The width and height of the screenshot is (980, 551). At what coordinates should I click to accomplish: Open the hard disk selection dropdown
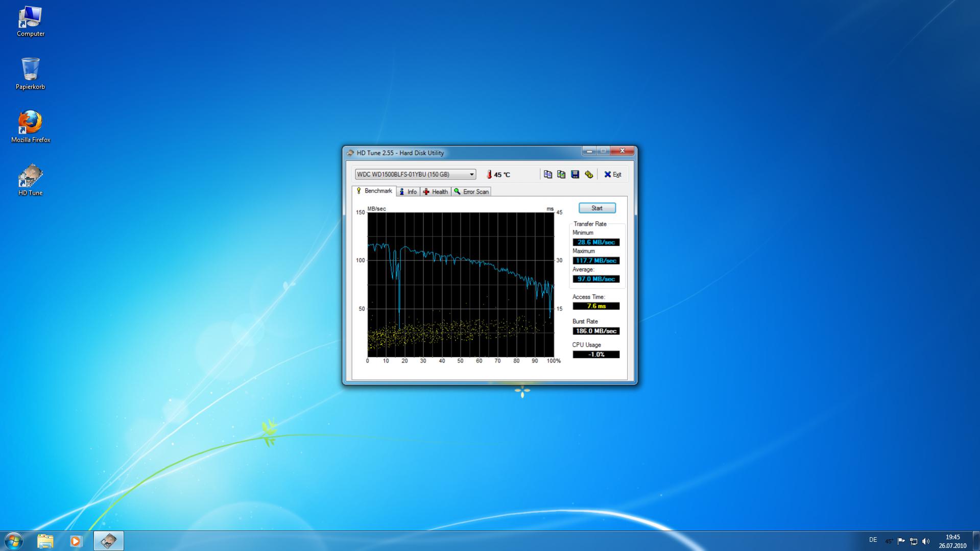(x=416, y=175)
